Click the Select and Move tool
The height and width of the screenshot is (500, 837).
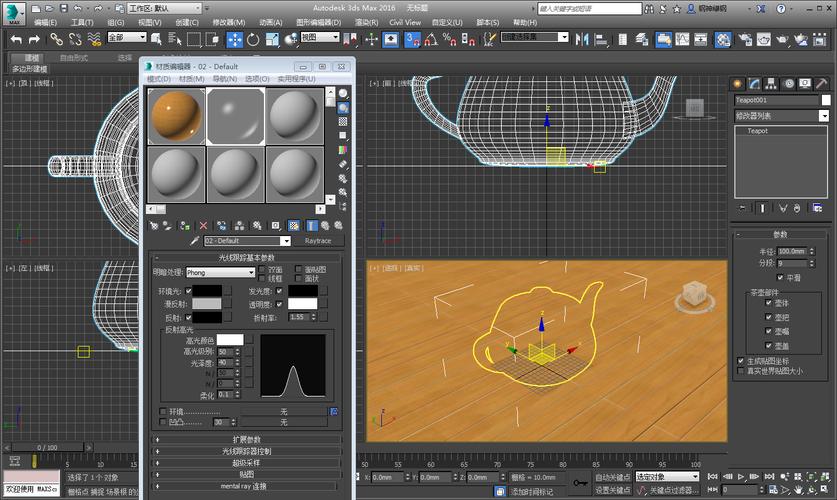(x=235, y=39)
